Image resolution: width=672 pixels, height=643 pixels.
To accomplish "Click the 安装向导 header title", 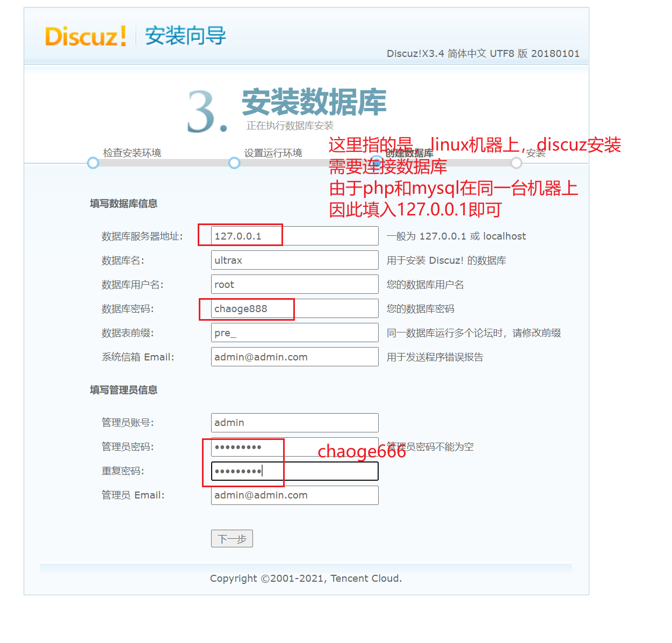I will click(x=185, y=36).
